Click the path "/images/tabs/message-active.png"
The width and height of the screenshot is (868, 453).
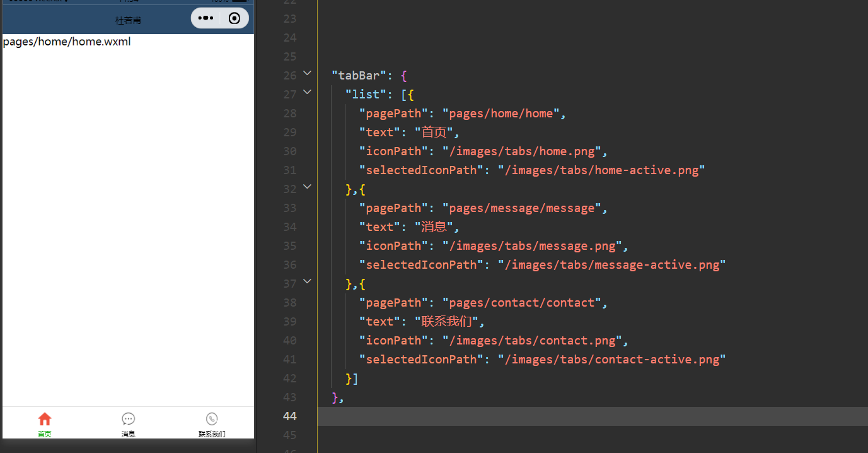[x=612, y=265]
